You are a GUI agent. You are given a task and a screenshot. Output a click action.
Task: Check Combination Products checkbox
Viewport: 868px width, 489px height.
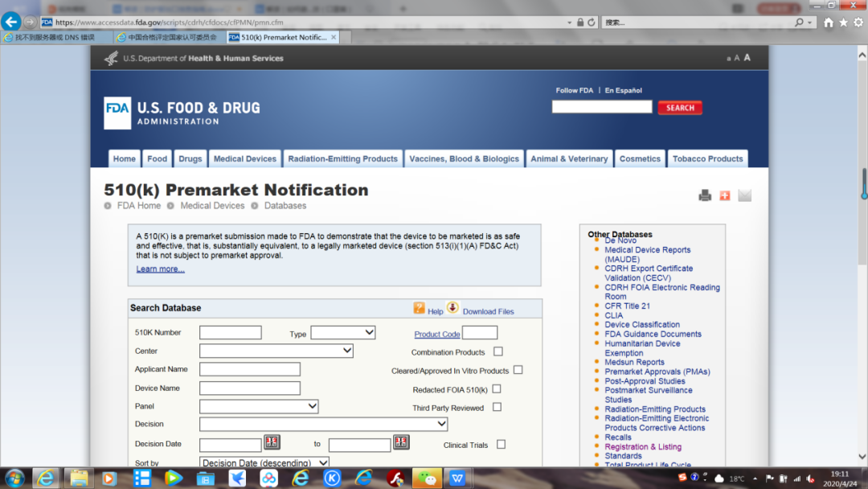[x=498, y=351]
